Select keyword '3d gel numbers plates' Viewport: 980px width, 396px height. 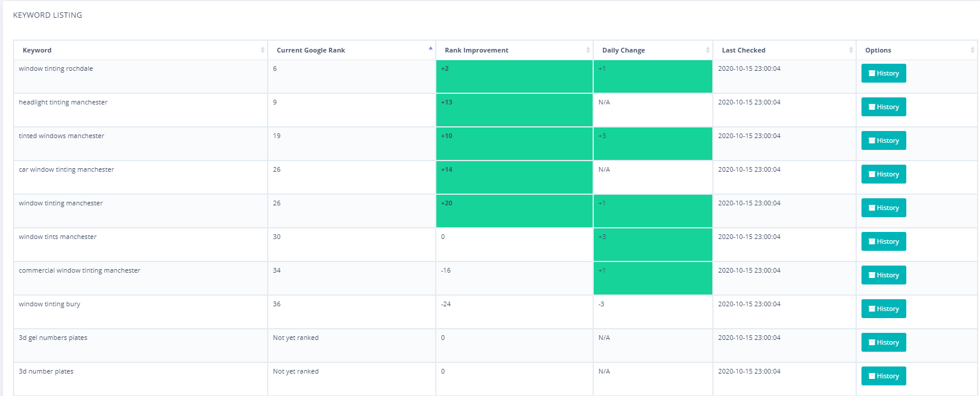point(53,338)
